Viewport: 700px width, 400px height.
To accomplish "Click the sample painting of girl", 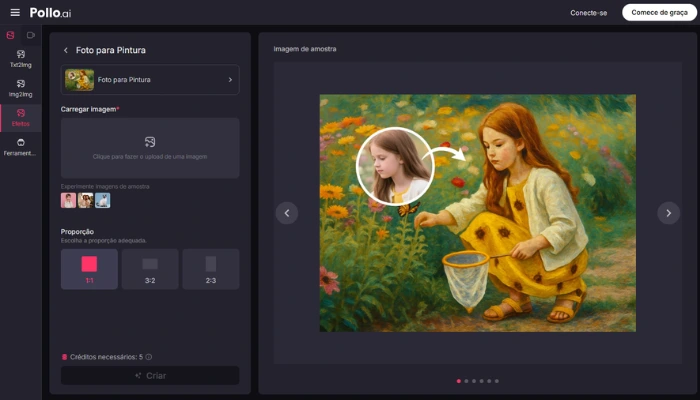I will pos(478,213).
